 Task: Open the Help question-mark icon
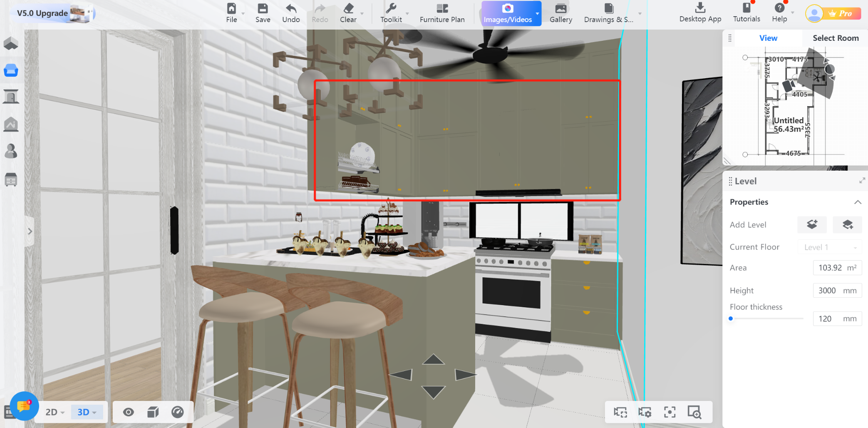point(779,8)
